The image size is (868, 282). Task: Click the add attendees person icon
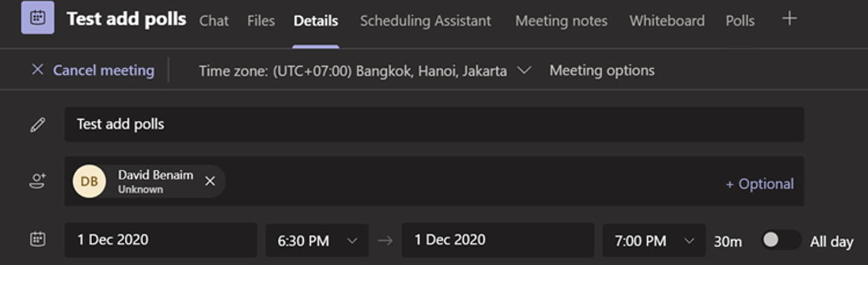pos(37,181)
